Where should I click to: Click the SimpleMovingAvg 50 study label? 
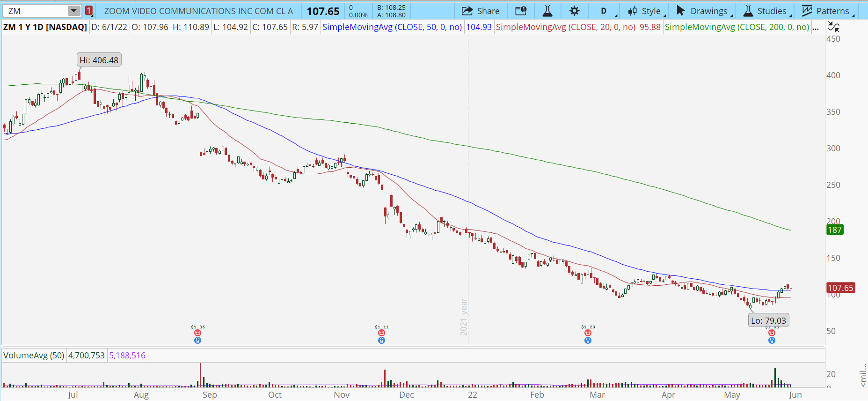(392, 27)
